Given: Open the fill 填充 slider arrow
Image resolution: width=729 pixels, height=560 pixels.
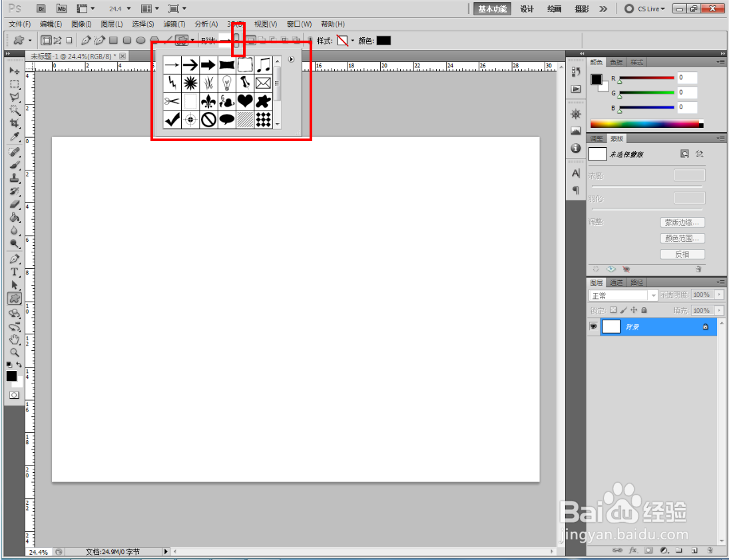Looking at the screenshot, I should [720, 310].
